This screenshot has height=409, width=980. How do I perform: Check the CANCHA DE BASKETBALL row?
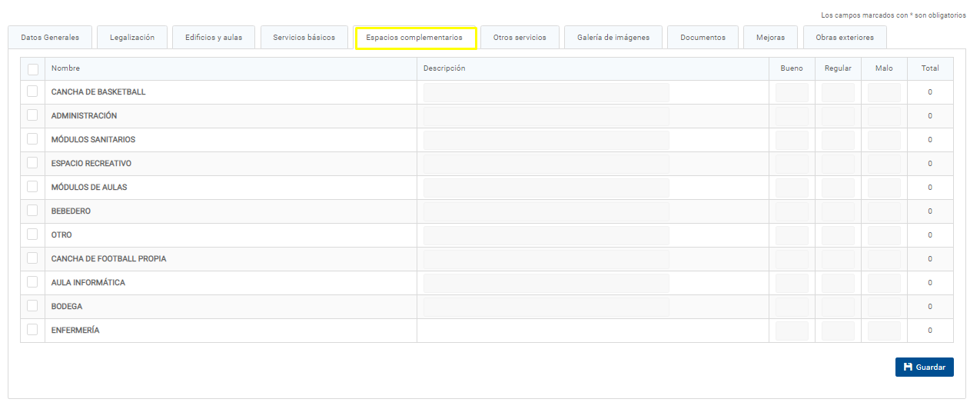coord(32,91)
